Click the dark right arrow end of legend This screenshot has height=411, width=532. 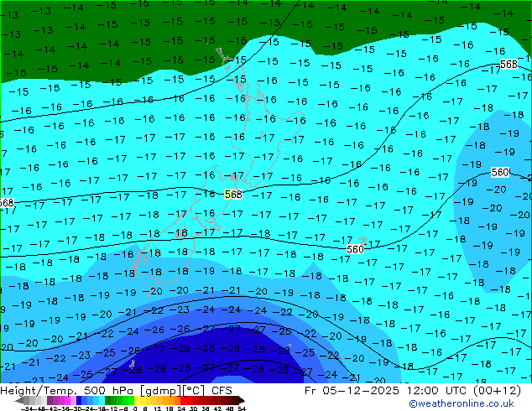click(x=241, y=400)
